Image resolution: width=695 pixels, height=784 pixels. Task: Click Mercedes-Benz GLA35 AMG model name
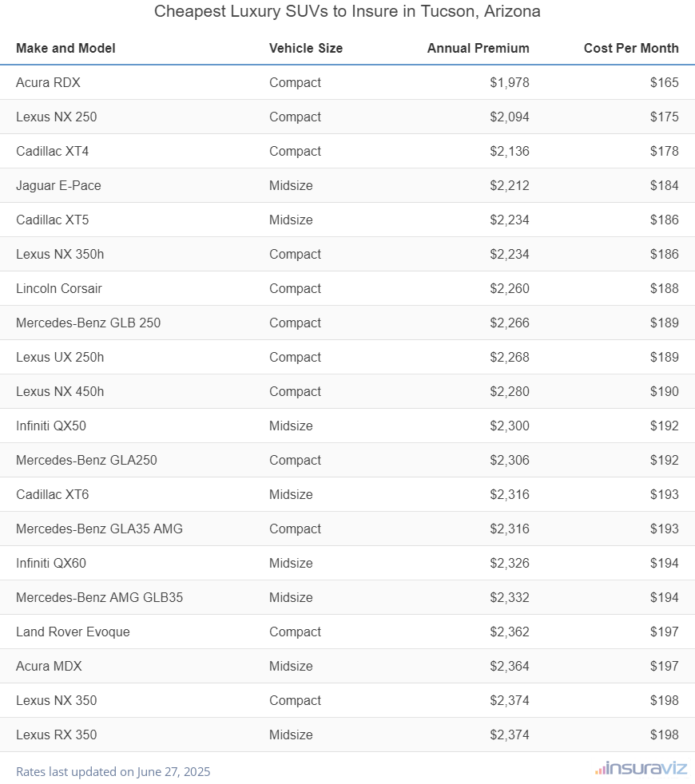click(99, 529)
